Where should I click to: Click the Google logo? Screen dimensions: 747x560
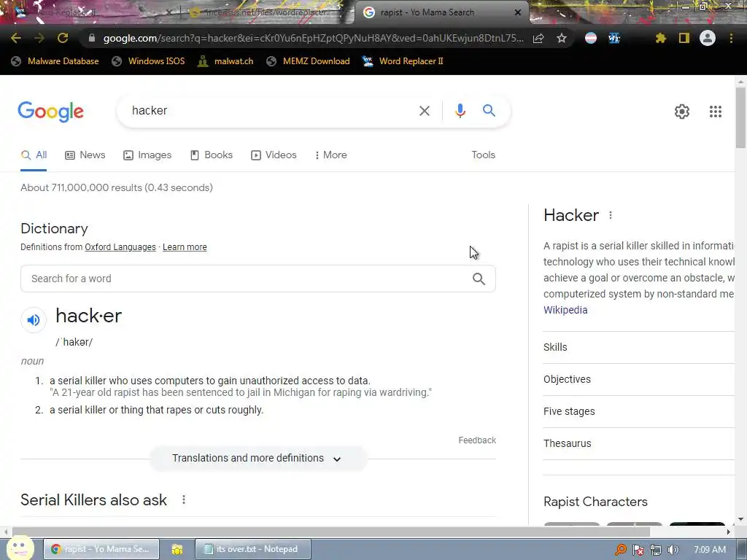50,112
